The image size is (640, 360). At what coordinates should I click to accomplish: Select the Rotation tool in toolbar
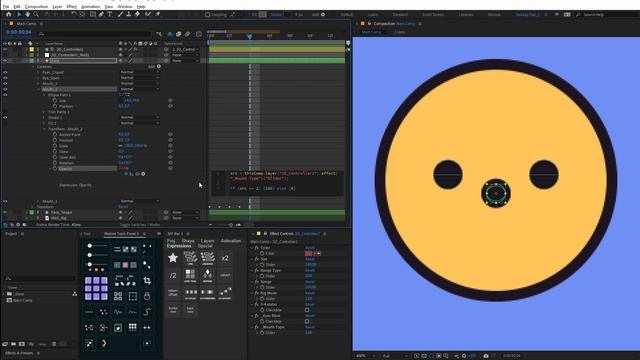[x=73, y=14]
